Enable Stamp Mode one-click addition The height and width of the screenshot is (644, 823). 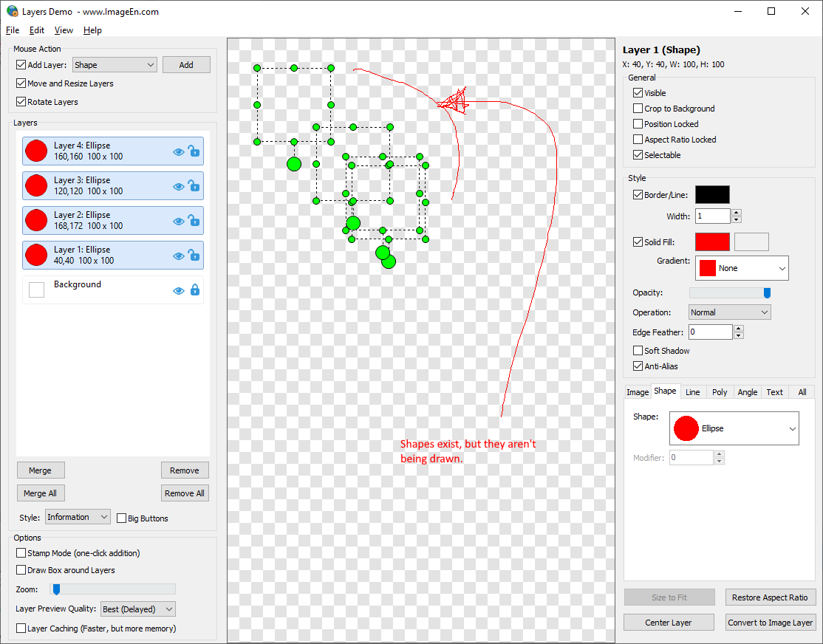pos(21,552)
